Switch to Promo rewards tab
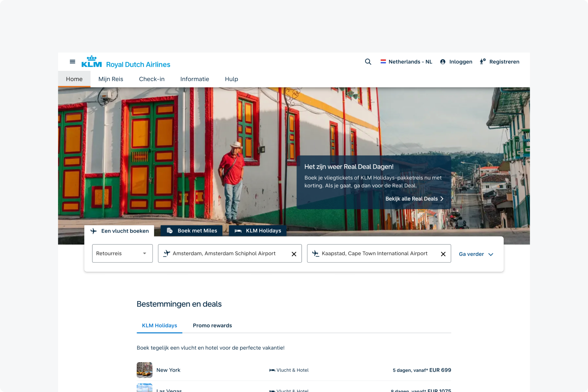Viewport: 588px width, 392px height. 212,325
